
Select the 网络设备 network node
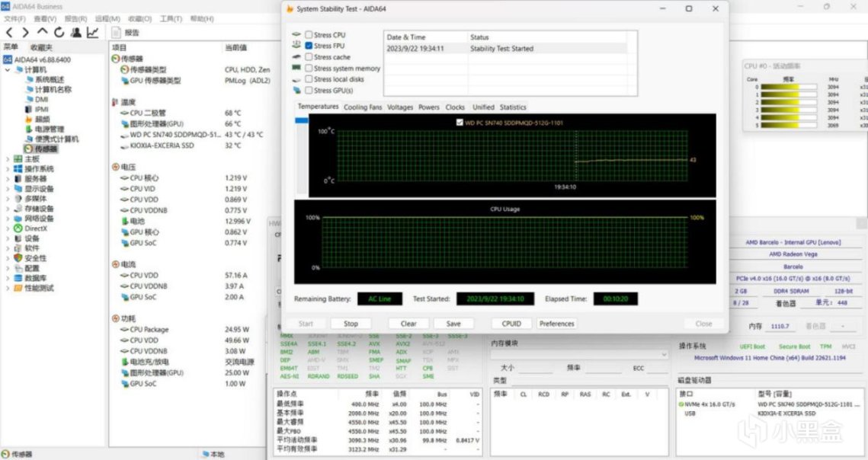point(34,219)
